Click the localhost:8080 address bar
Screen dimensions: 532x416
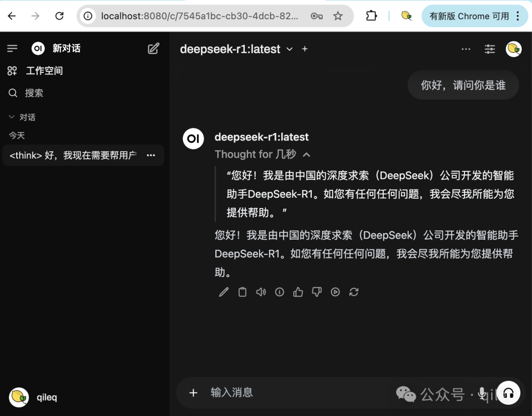[200, 16]
